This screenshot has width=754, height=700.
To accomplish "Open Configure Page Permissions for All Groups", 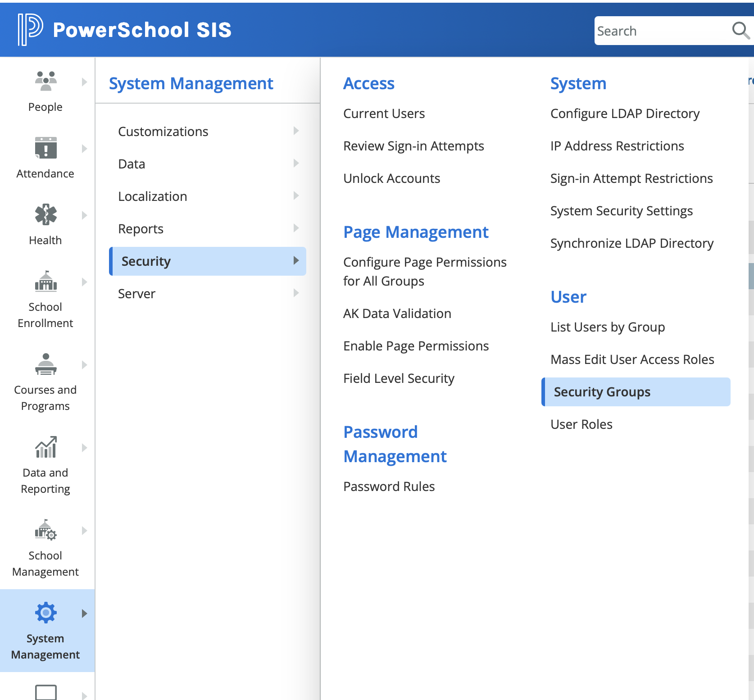I will (425, 272).
